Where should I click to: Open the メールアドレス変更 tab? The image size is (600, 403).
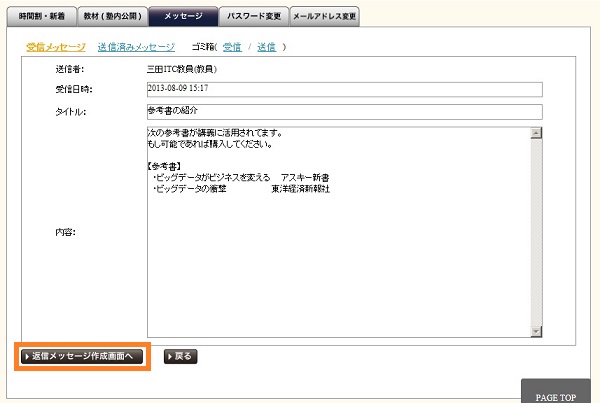pyautogui.click(x=324, y=17)
